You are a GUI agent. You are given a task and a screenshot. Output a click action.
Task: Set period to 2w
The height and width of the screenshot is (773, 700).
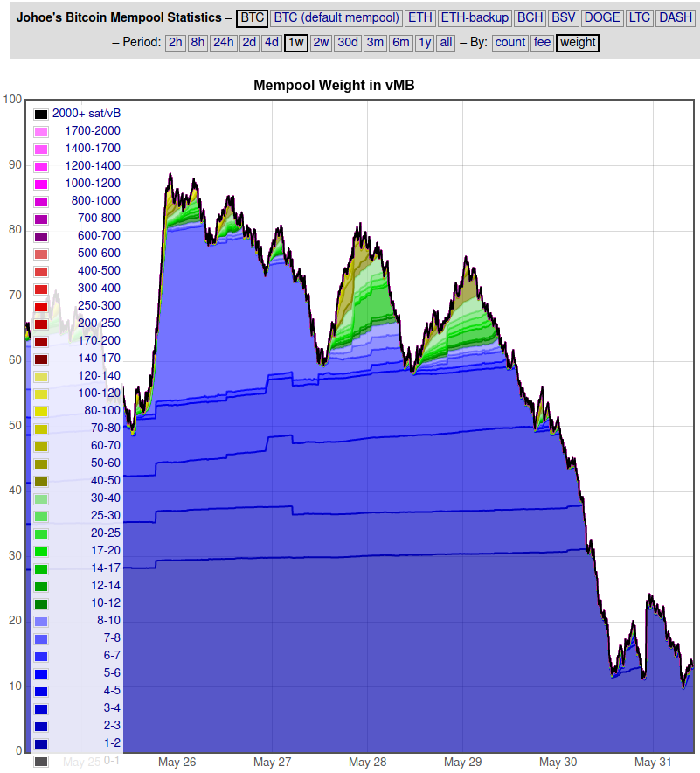321,43
